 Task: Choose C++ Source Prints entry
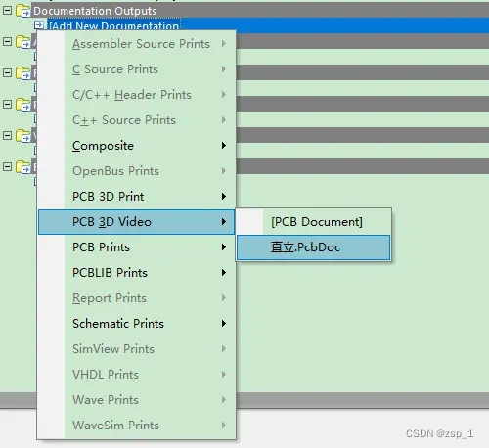(x=137, y=120)
